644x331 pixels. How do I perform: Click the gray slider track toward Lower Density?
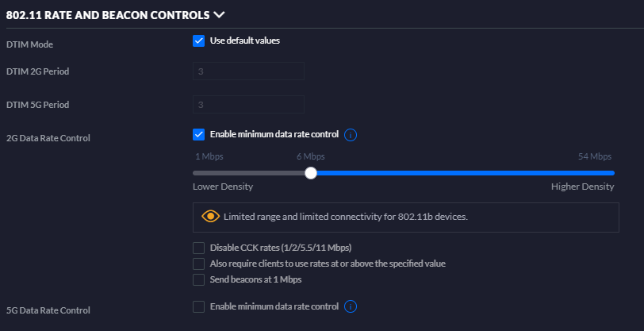(x=249, y=173)
